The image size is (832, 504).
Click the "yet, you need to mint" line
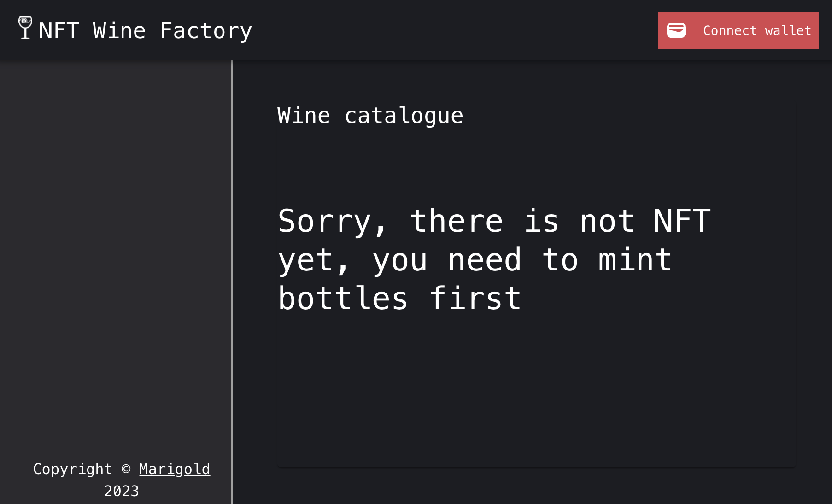(x=475, y=260)
